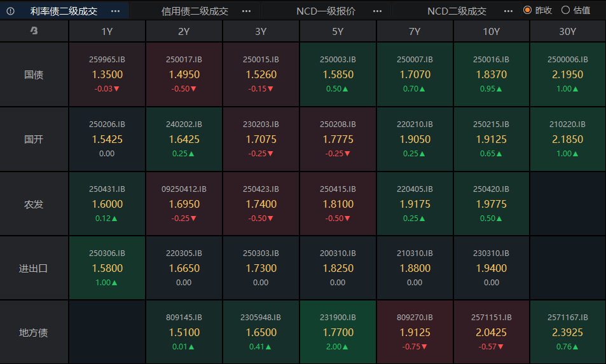This screenshot has width=606, height=364.
Task: Click the 10Y column header
Action: pos(491,32)
